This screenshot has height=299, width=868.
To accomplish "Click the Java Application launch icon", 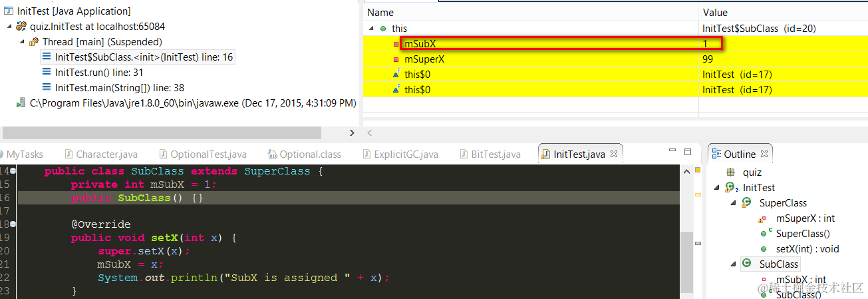I will (x=8, y=11).
